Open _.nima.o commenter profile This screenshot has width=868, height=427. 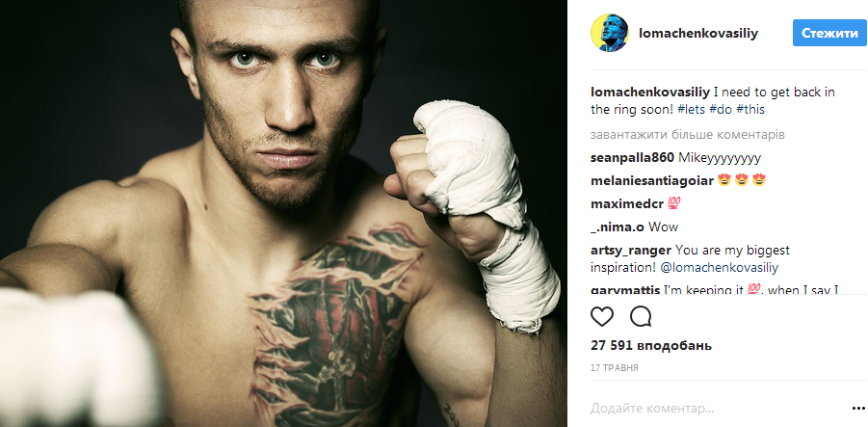(618, 227)
